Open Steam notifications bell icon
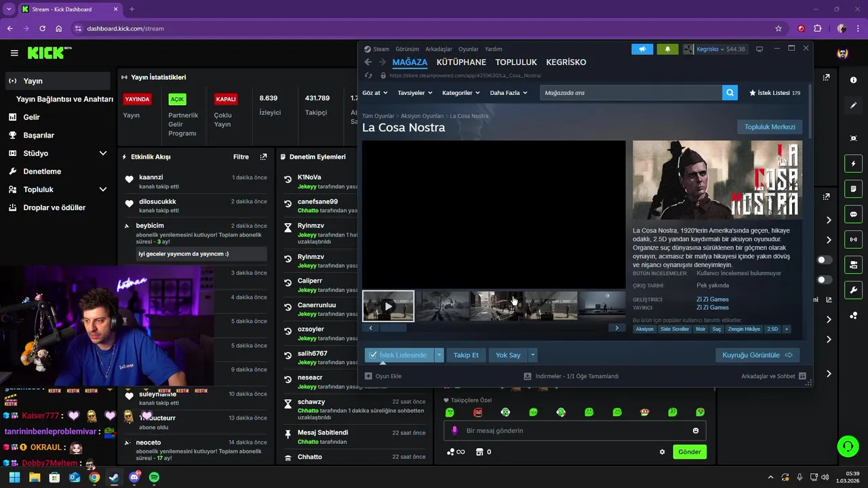This screenshot has height=488, width=868. (x=667, y=49)
